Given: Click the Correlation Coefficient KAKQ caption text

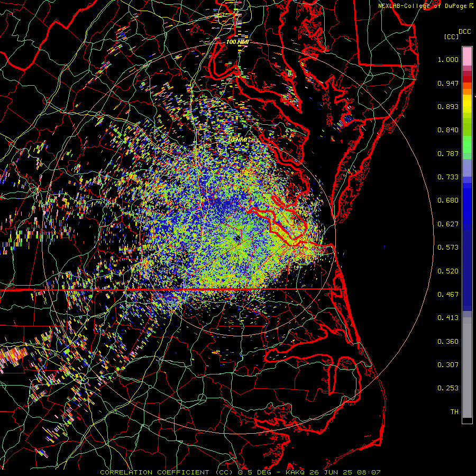Looking at the screenshot, I should (240, 472).
